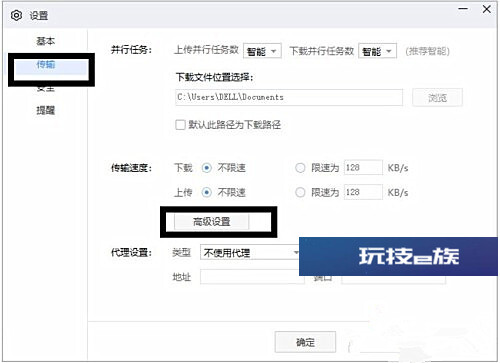Switch to the 提醒 settings tab
500x363 pixels.
[x=45, y=110]
